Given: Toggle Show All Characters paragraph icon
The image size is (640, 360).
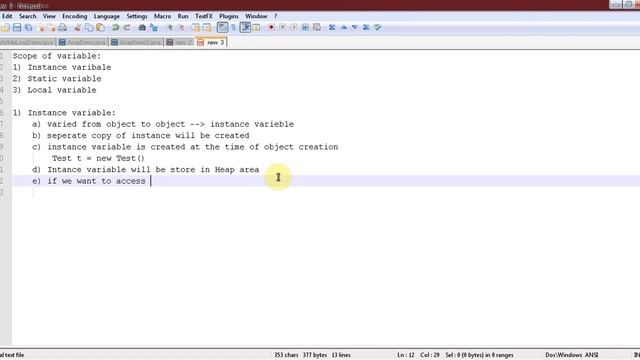Looking at the screenshot, I should (x=233, y=27).
